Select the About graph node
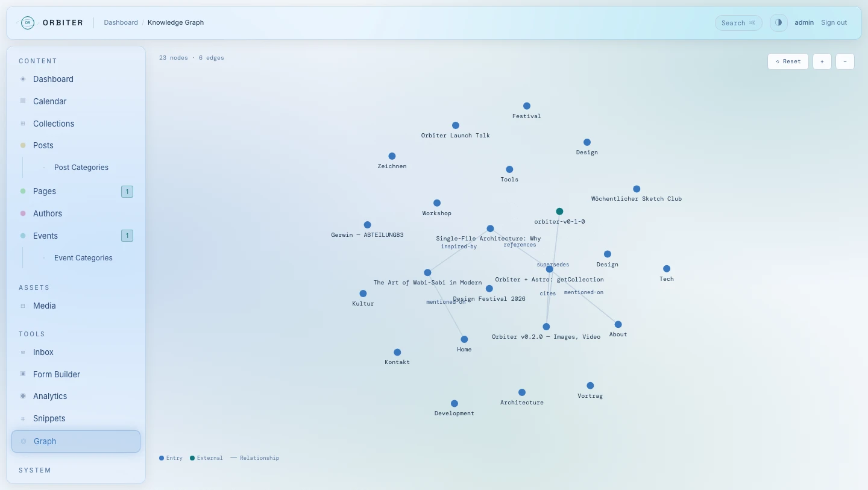868x490 pixels. 618,324
